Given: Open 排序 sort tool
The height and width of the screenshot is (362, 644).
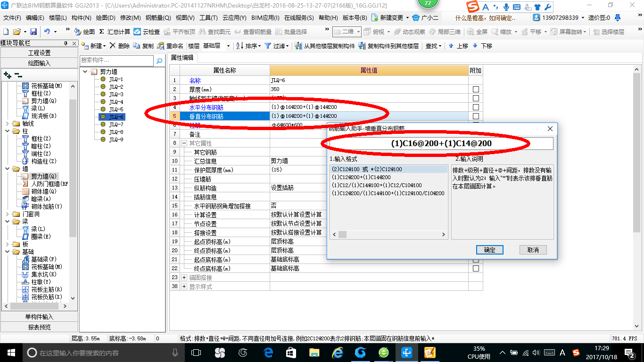Looking at the screenshot, I should coord(248,46).
